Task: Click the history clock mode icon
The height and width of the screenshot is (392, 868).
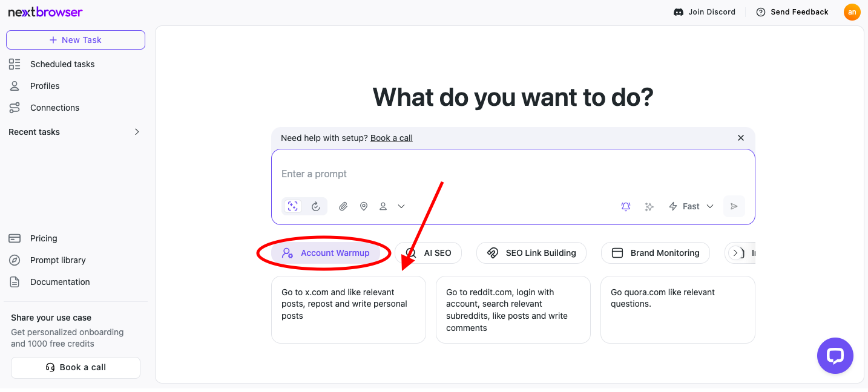Action: tap(316, 206)
